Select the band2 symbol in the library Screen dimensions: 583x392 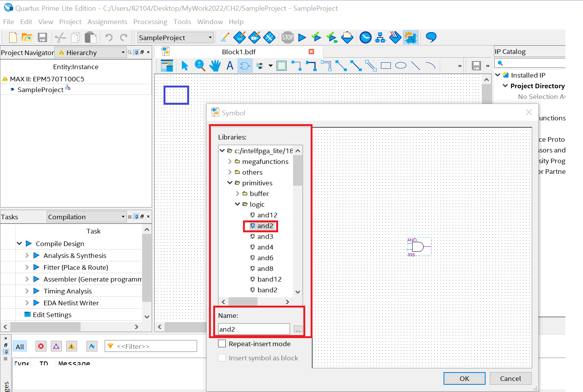[x=267, y=290]
